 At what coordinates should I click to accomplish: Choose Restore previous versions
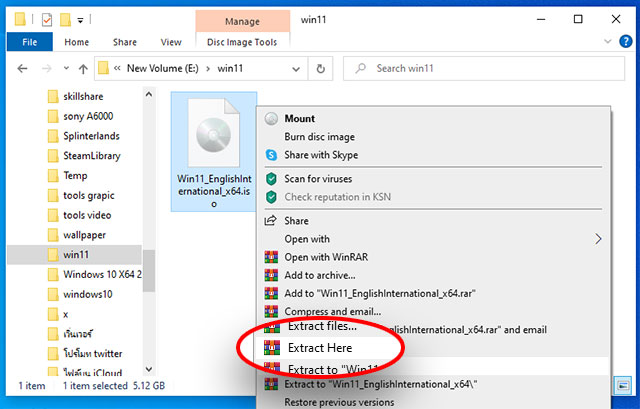pos(339,402)
